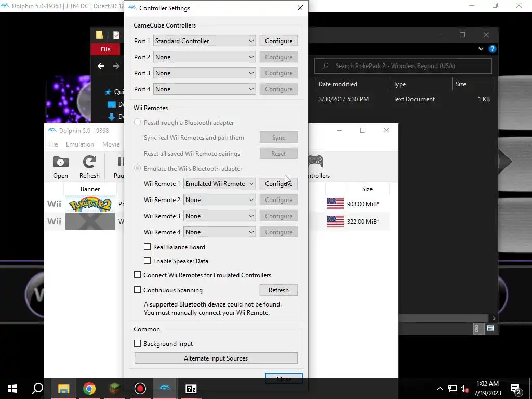Image resolution: width=532 pixels, height=399 pixels.
Task: Check Connect Wii Remotes for Emulated Controllers
Action: [137, 275]
